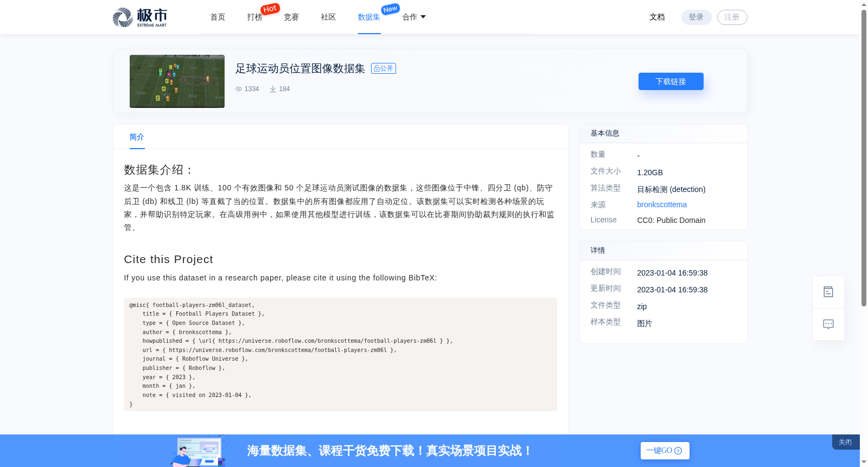Click the banner illustration of person at computer
The width and height of the screenshot is (868, 467).
[200, 451]
